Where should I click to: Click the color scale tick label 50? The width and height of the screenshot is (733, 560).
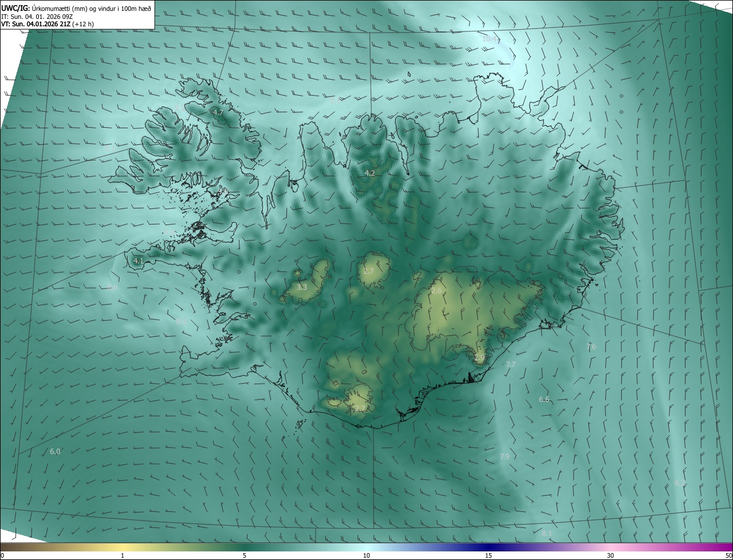click(x=728, y=555)
